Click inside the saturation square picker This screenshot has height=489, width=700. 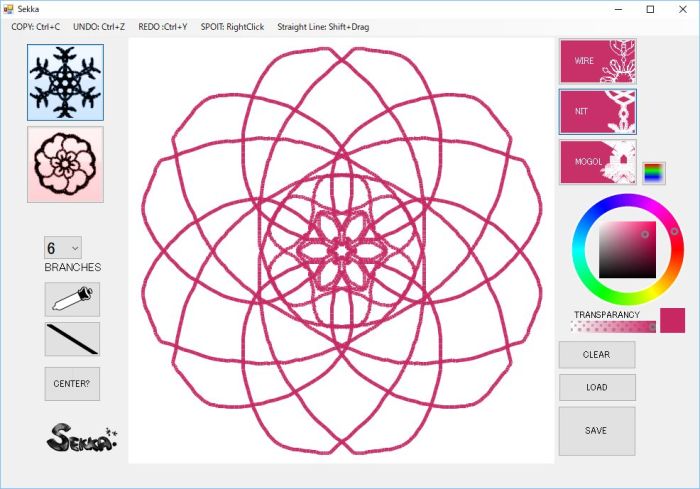(626, 251)
